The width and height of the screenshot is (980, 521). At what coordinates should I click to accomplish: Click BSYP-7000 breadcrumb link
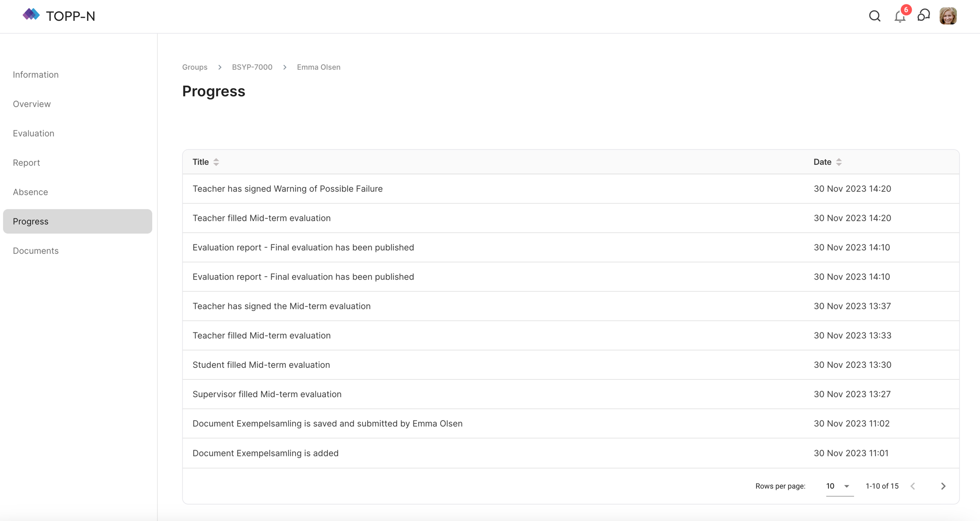pyautogui.click(x=252, y=67)
